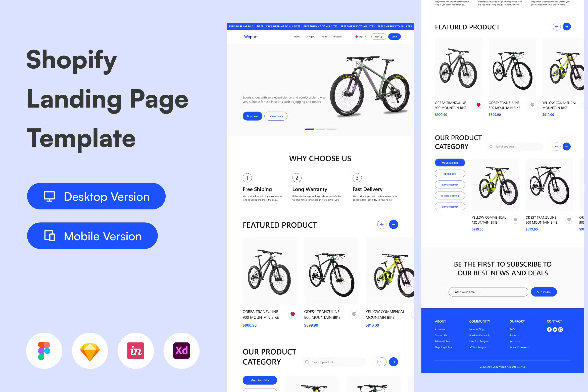The image size is (588, 392).
Task: Click the Sign Up button
Action: tap(378, 37)
